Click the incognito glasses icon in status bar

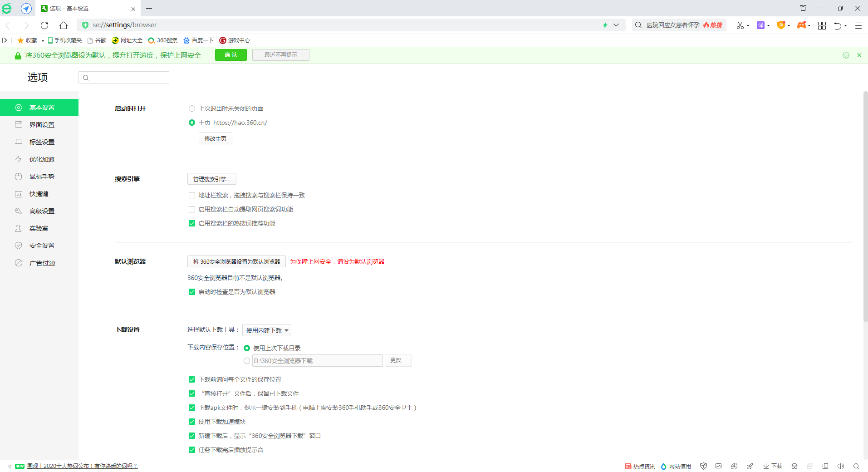click(794, 466)
